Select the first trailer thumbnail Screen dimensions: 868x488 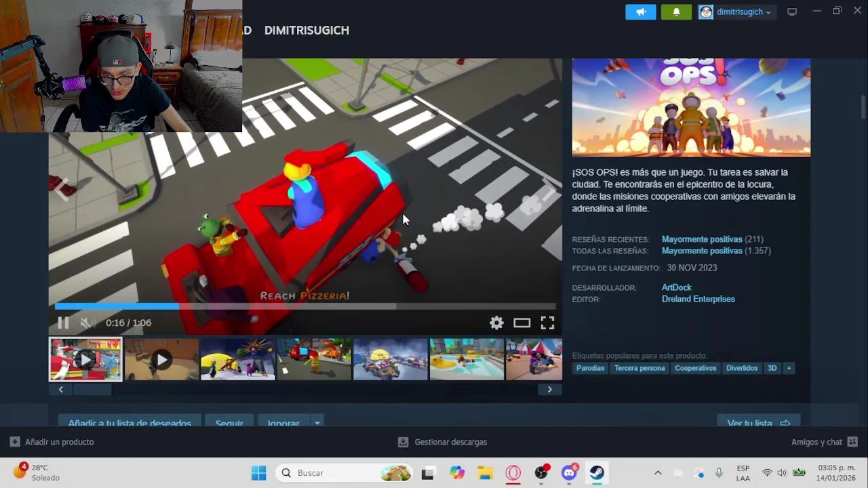[85, 359]
